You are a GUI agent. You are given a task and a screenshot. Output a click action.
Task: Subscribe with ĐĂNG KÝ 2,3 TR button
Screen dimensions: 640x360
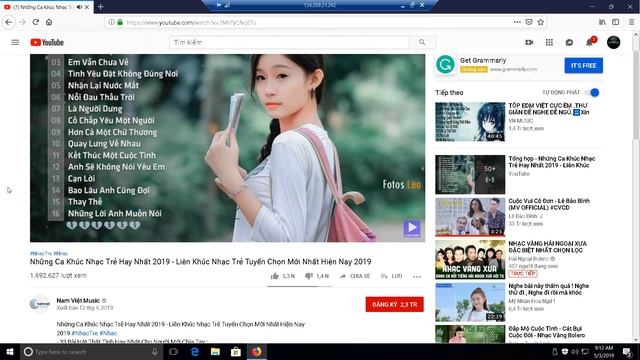pyautogui.click(x=394, y=304)
